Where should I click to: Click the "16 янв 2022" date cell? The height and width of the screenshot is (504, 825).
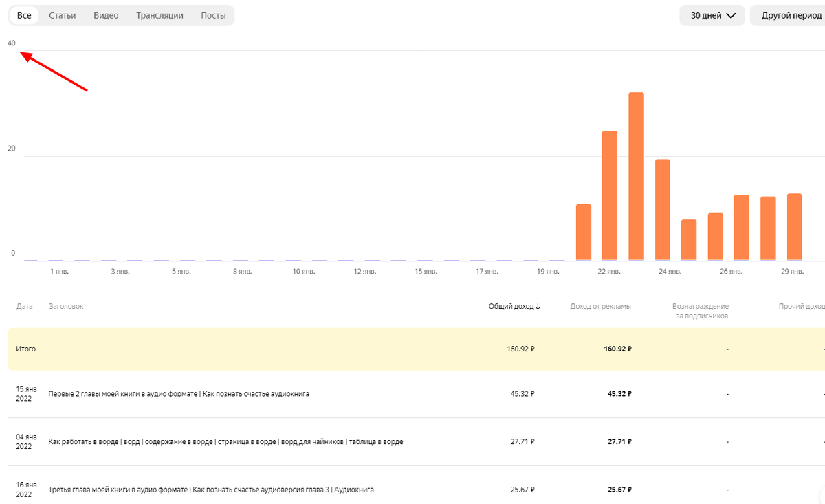tap(25, 490)
